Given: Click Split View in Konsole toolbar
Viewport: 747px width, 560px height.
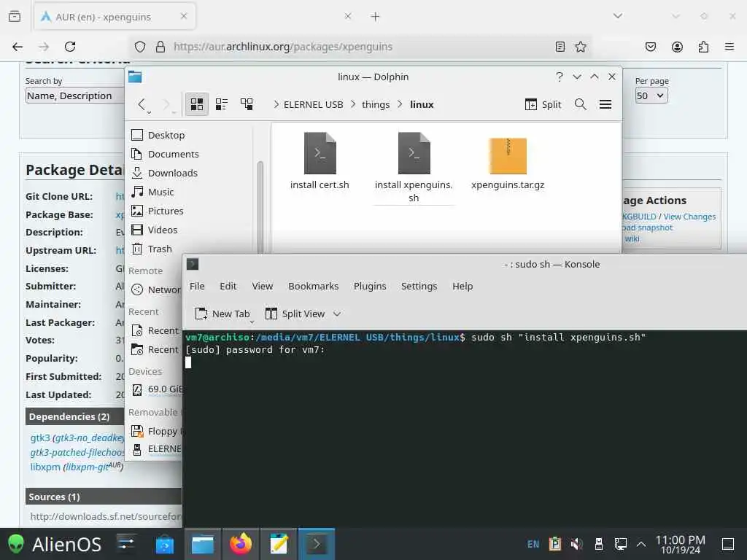Looking at the screenshot, I should click(x=295, y=314).
